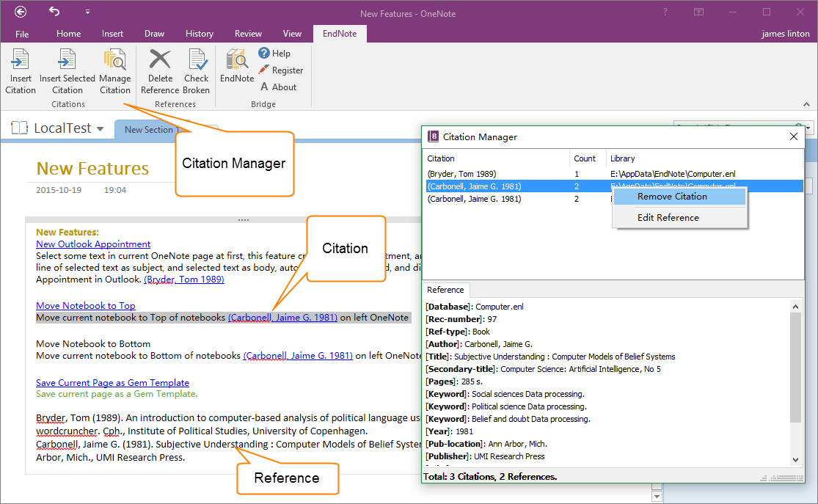Close the Citation Manager window
Viewport: 818px width, 504px height.
pos(794,136)
